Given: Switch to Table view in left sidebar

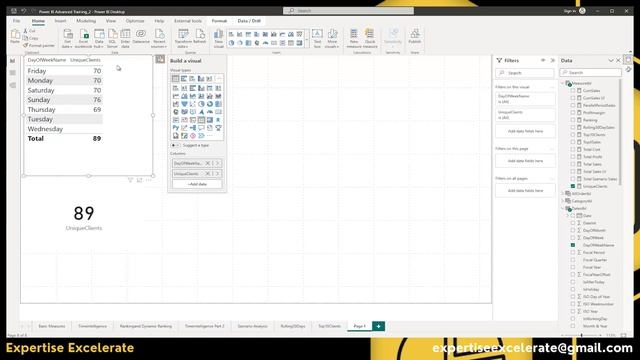Looking at the screenshot, I should pos(13,73).
